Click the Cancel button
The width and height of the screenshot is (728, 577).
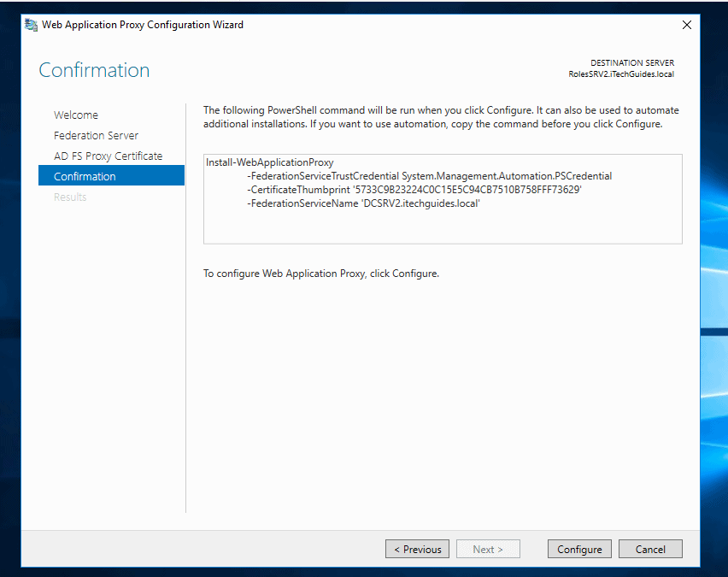(x=650, y=549)
